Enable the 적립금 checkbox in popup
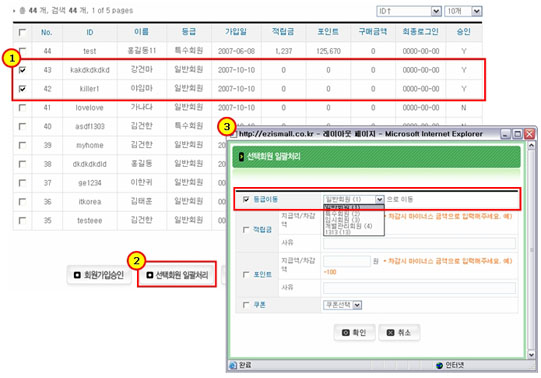The width and height of the screenshot is (541, 378). point(246,230)
